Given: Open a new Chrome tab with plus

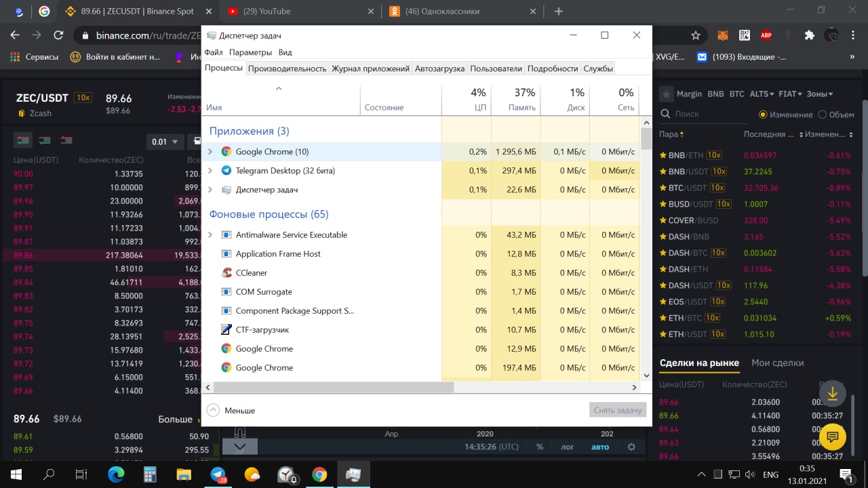Looking at the screenshot, I should pos(559,12).
